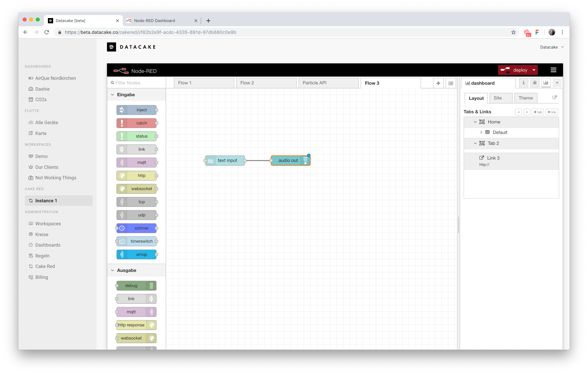588x374 pixels.
Task: Collapse the Tab 2 entry
Action: click(x=475, y=143)
